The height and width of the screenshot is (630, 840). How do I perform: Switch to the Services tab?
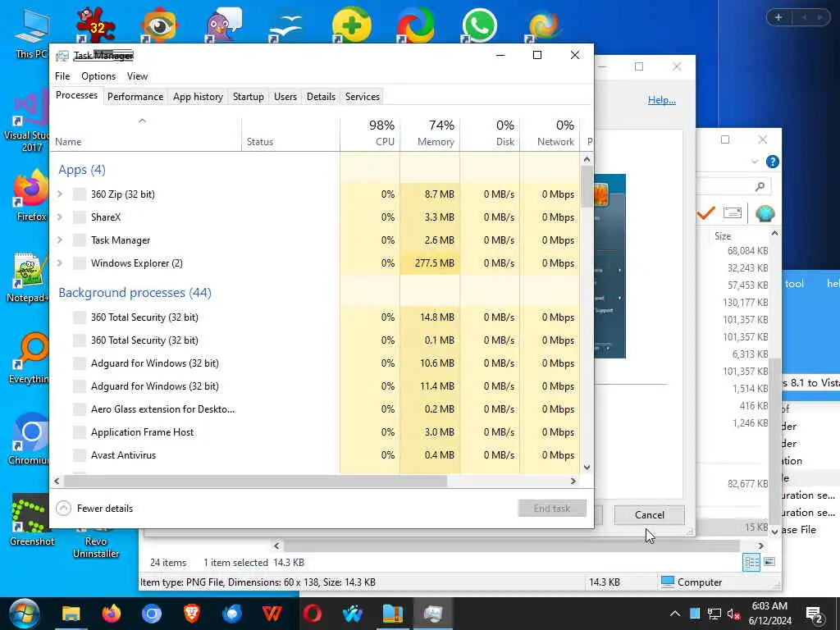click(x=362, y=97)
